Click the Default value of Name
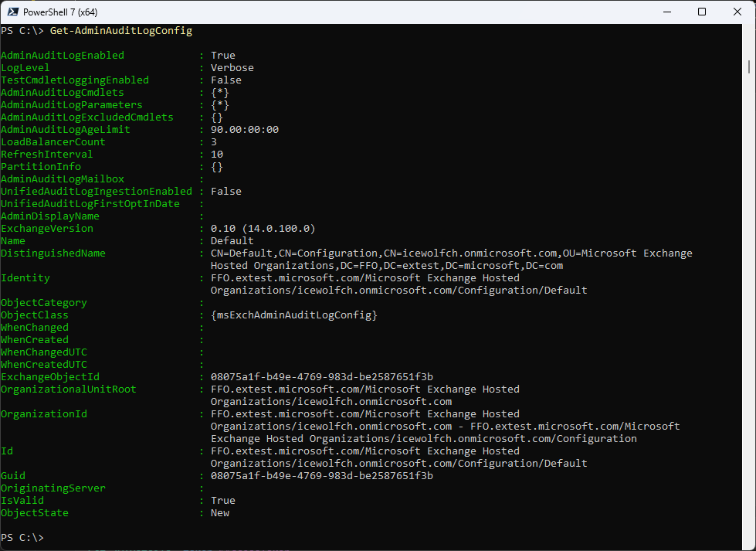The height and width of the screenshot is (551, 756). 232,241
